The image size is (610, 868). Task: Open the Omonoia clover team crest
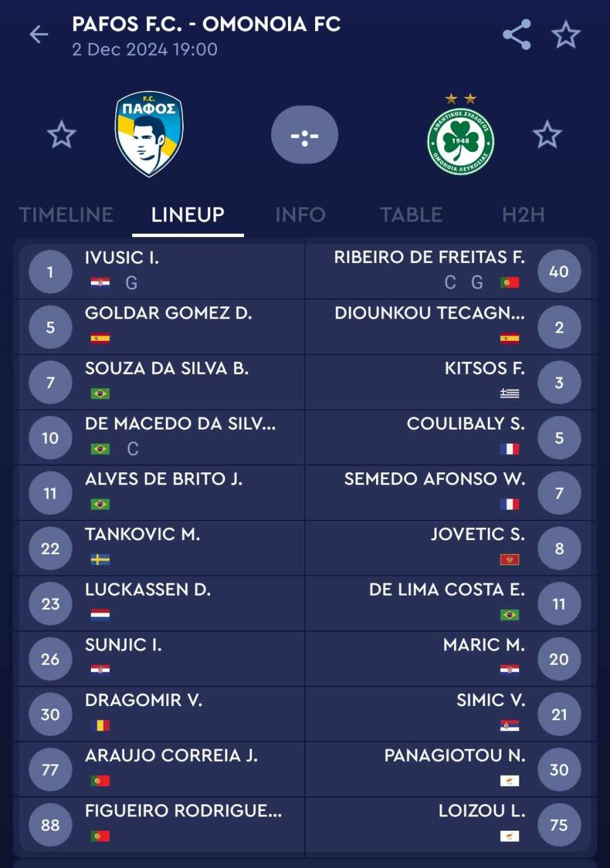[461, 135]
